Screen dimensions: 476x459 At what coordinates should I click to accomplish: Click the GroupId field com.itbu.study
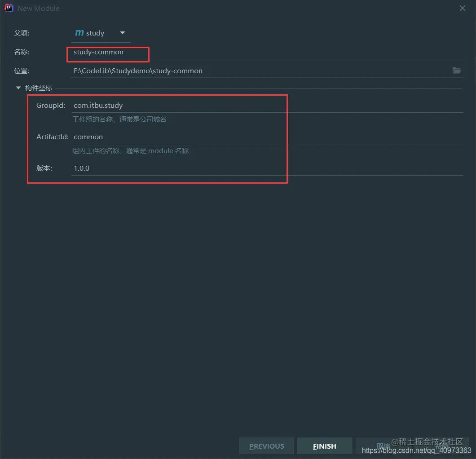pos(267,106)
